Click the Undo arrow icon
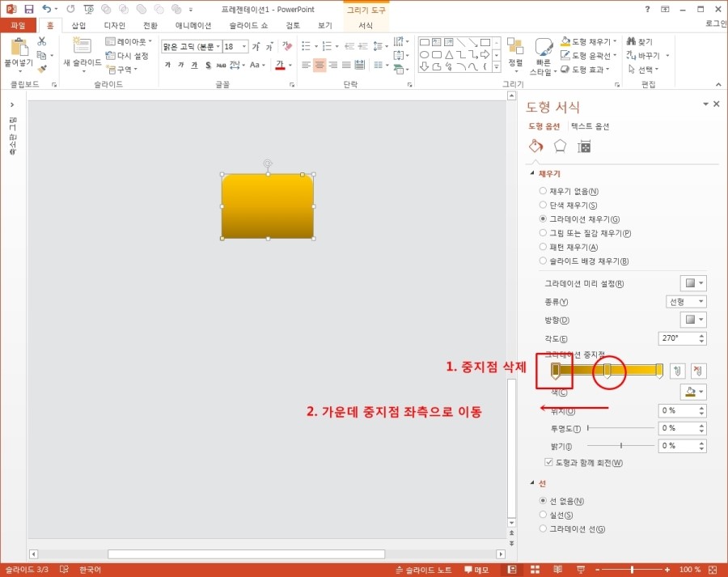Image resolution: width=728 pixels, height=577 pixels. 46,9
